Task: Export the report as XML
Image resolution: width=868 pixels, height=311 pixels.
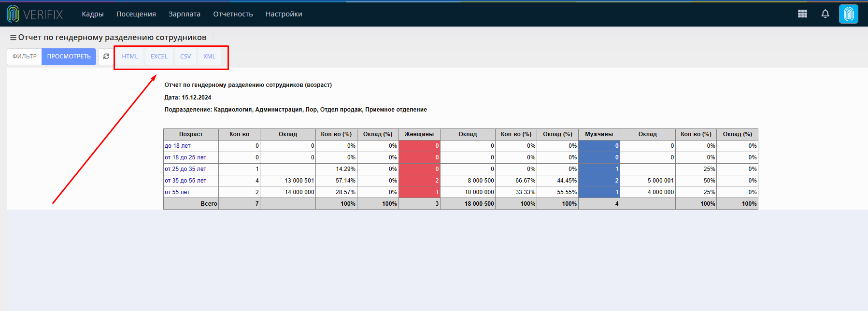Action: (209, 57)
